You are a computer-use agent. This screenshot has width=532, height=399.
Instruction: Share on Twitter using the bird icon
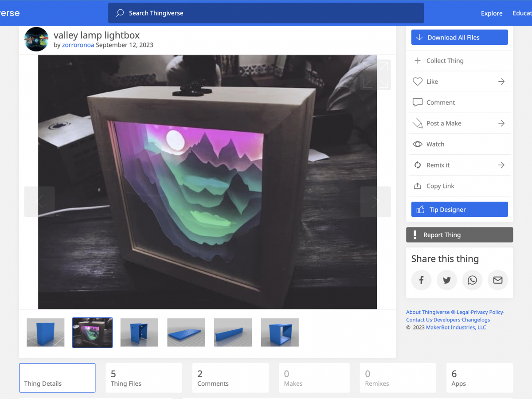[x=447, y=280]
